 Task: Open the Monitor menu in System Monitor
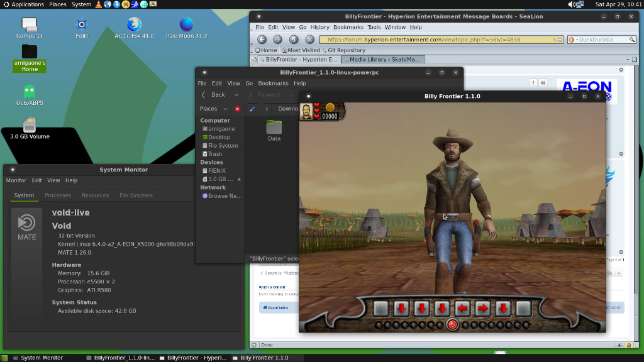tap(16, 180)
